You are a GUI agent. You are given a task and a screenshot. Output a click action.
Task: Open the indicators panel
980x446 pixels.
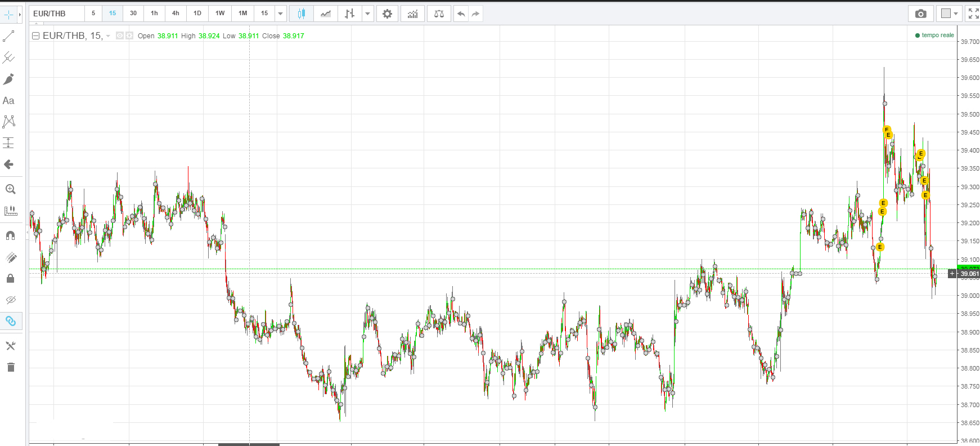[x=413, y=14]
